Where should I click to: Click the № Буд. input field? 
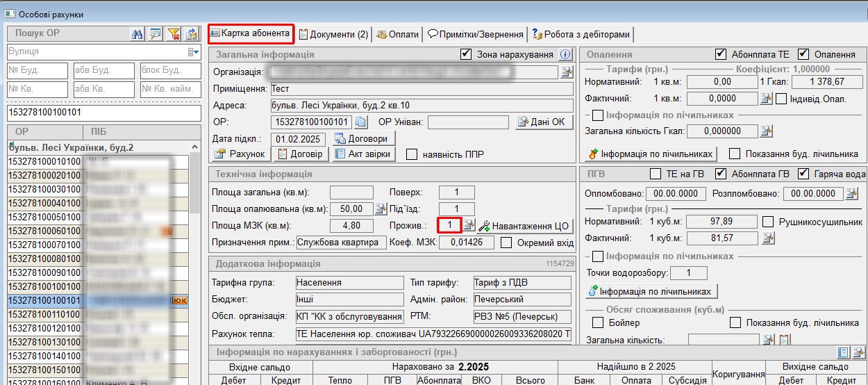(x=37, y=70)
